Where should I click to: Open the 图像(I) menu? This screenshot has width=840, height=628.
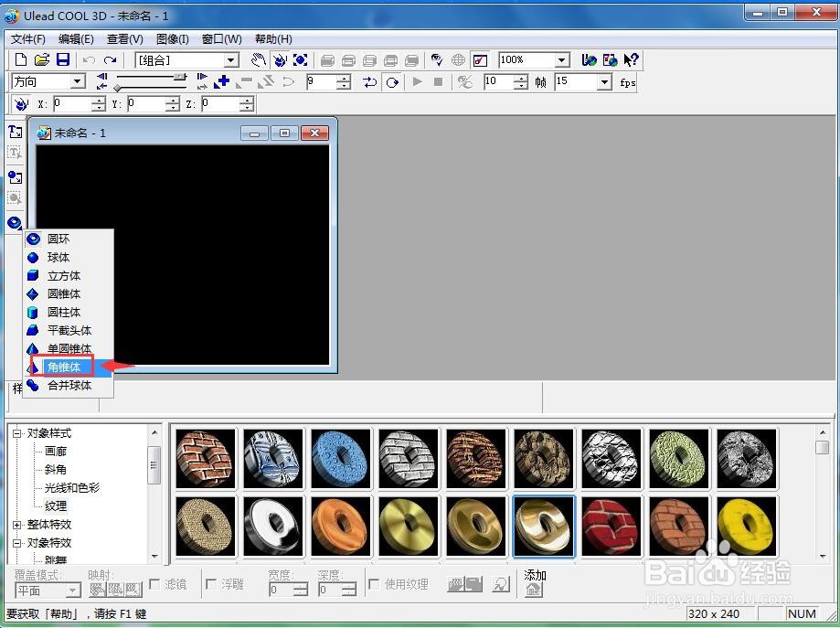(173, 39)
